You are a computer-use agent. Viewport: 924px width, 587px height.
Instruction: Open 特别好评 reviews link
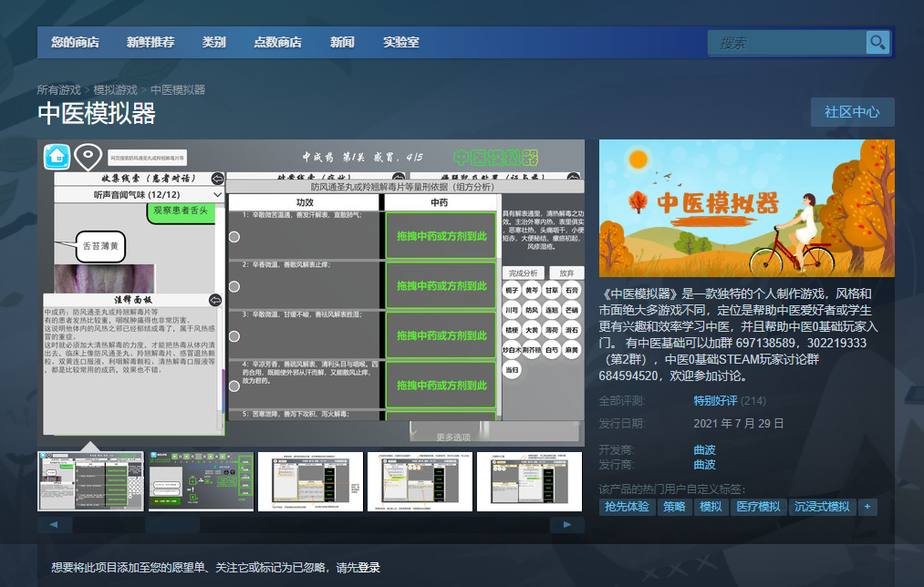pyautogui.click(x=715, y=401)
